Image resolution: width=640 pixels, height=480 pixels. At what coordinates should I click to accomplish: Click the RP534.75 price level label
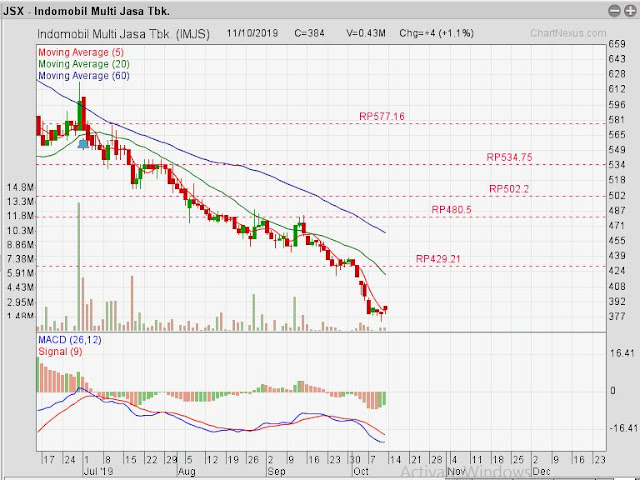point(509,157)
